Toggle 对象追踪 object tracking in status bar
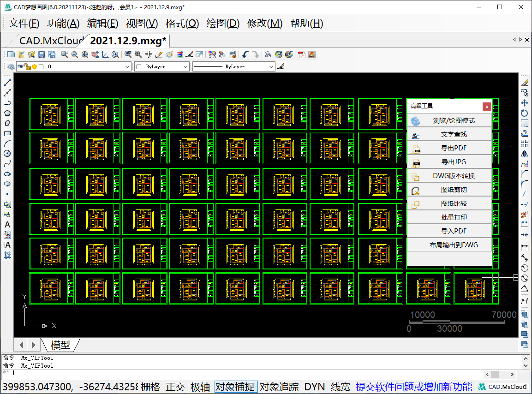Screen dimensions: 532x394 (279, 387)
